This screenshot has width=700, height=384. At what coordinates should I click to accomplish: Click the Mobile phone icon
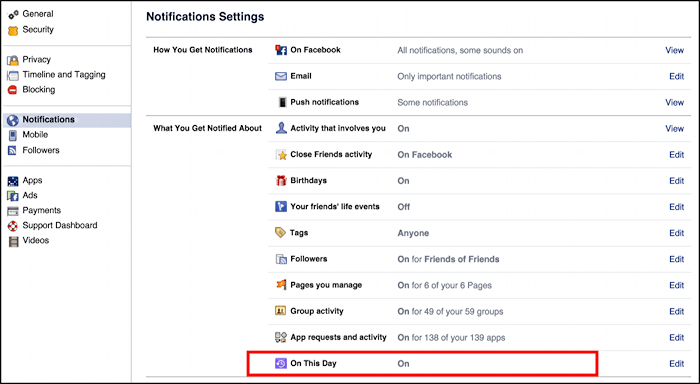pos(13,135)
